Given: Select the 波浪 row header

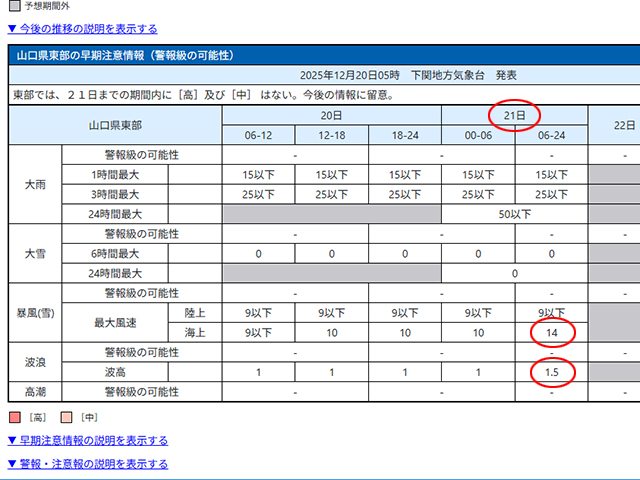Looking at the screenshot, I should tap(35, 362).
